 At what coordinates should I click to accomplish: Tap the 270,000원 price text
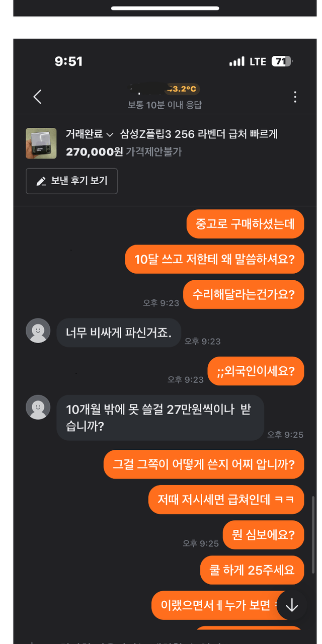[94, 151]
